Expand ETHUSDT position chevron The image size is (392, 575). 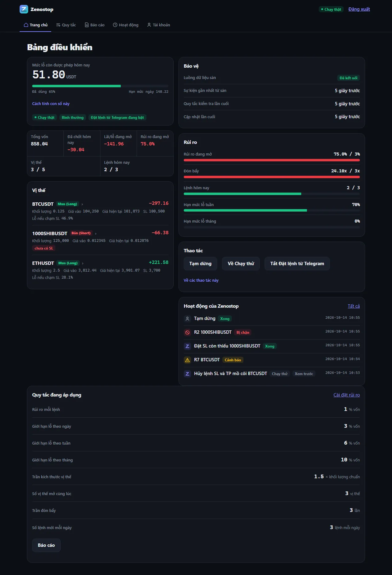[x=83, y=263]
